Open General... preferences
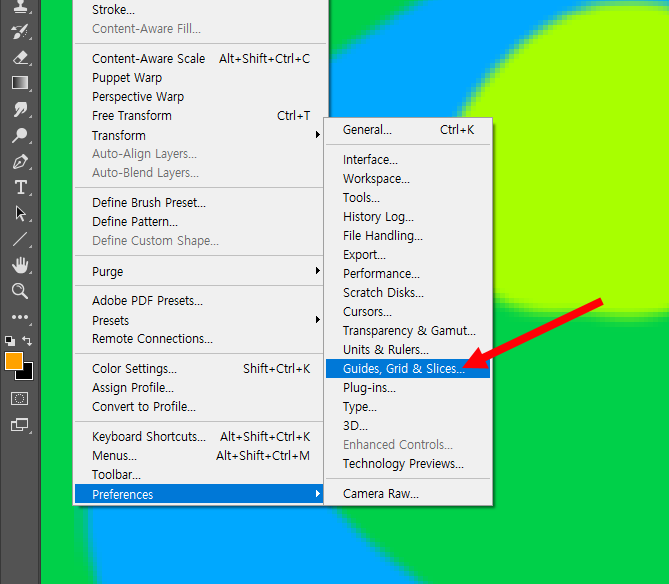669x584 pixels. pyautogui.click(x=408, y=129)
